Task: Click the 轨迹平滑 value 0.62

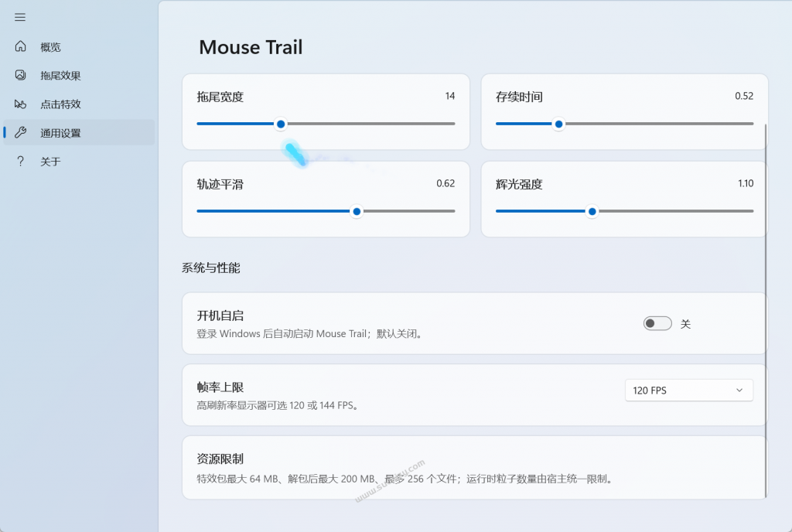Action: point(445,183)
